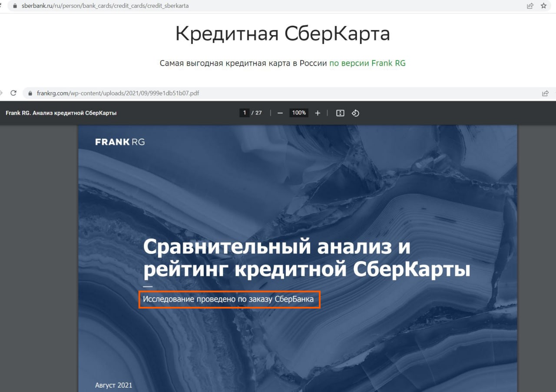Zoom out of the PDF document
Viewport: 556px width, 392px height.
point(280,113)
